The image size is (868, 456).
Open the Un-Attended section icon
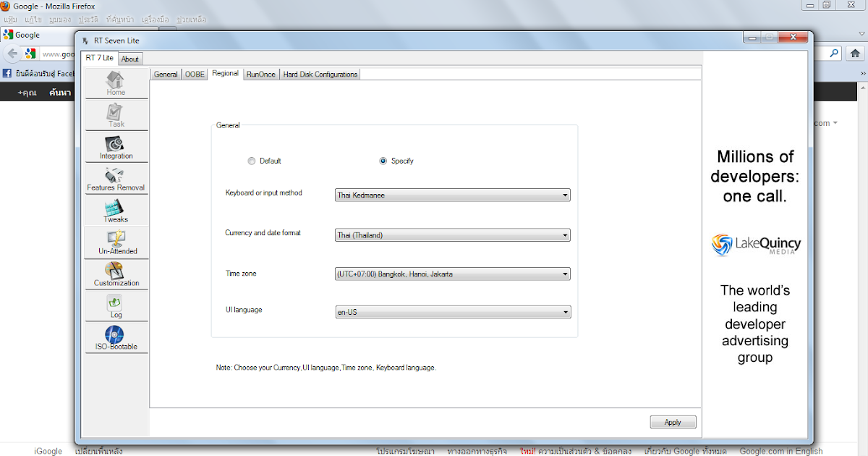pos(116,242)
